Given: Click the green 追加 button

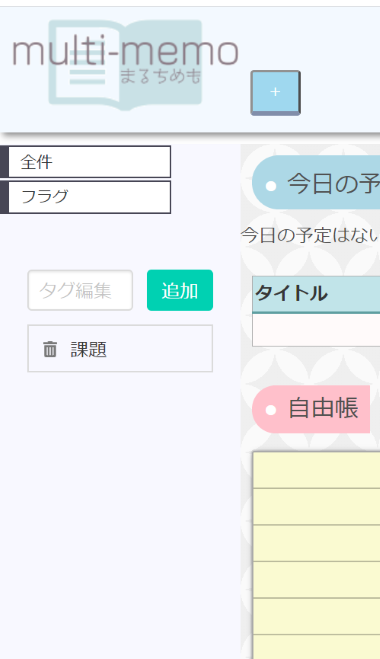Looking at the screenshot, I should click(180, 290).
